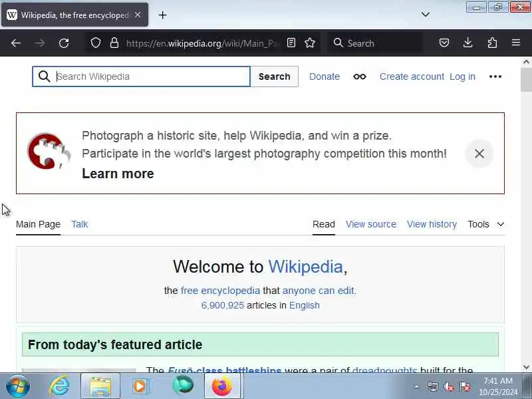
Task: Select the Main Page tab
Action: pos(38,224)
